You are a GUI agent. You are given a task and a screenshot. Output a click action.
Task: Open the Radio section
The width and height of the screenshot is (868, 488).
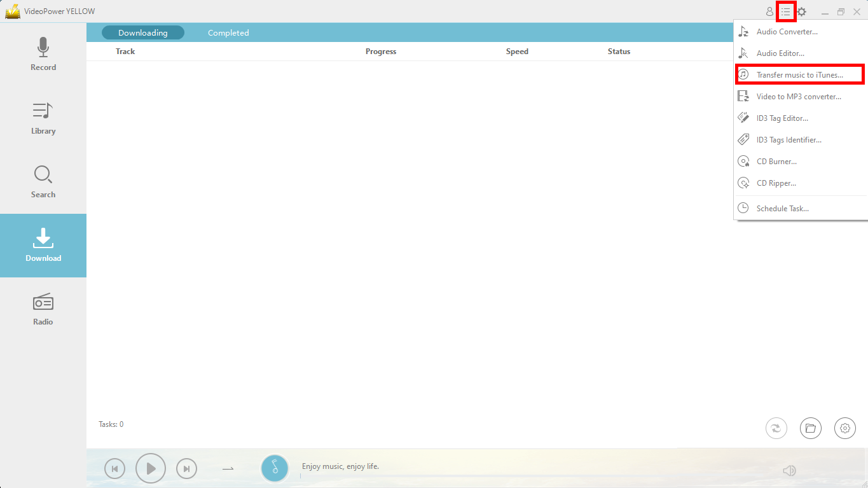pyautogui.click(x=43, y=309)
